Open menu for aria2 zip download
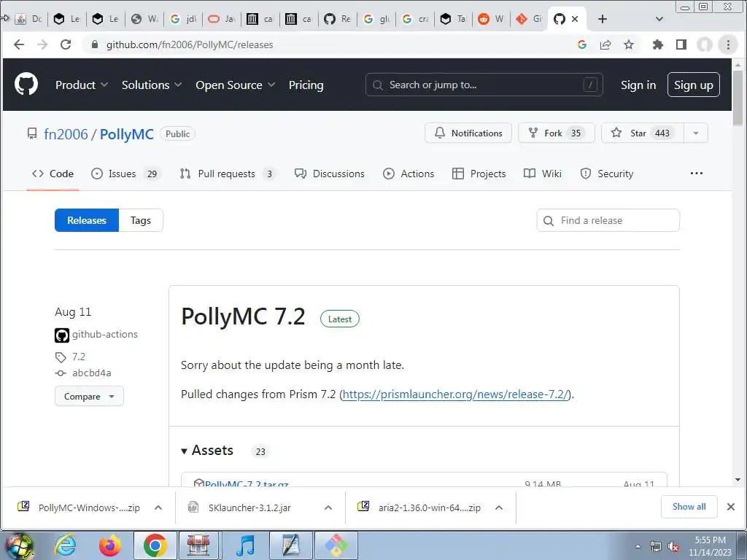 [x=499, y=507]
